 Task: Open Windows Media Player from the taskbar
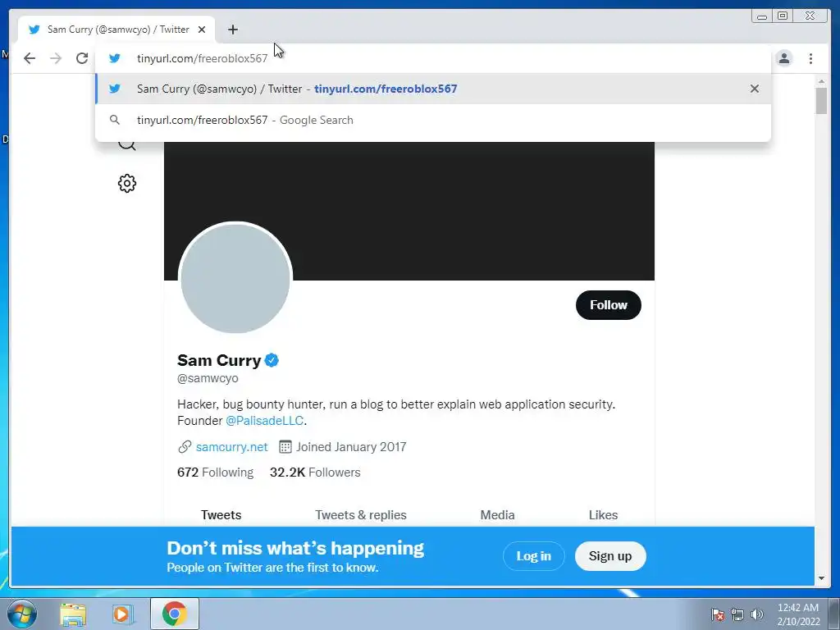[x=123, y=614]
